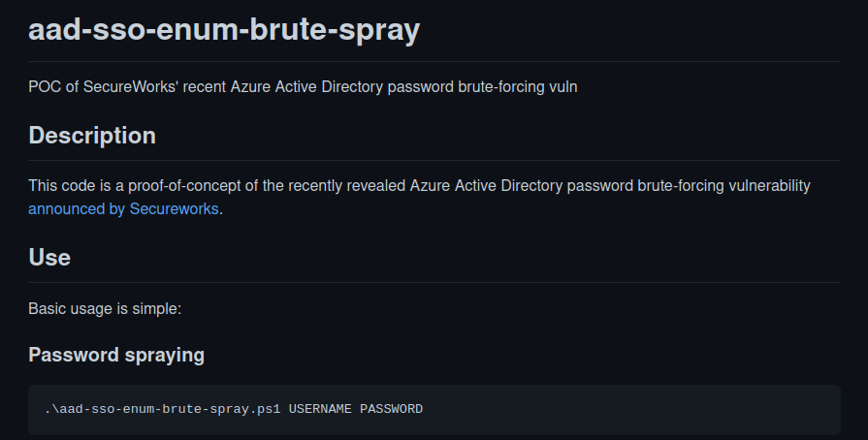The width and height of the screenshot is (868, 440).
Task: Click the divider line under Description heading
Action: pos(434,161)
